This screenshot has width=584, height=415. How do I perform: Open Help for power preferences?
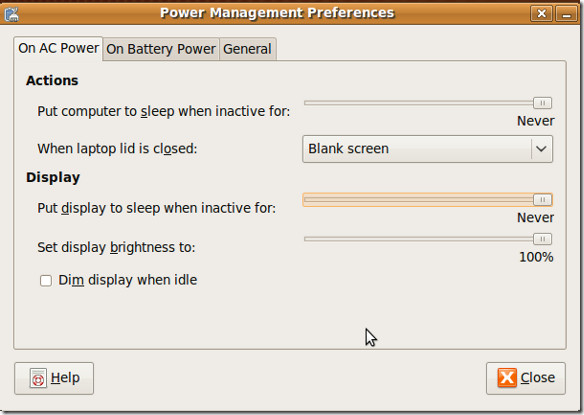[54, 378]
